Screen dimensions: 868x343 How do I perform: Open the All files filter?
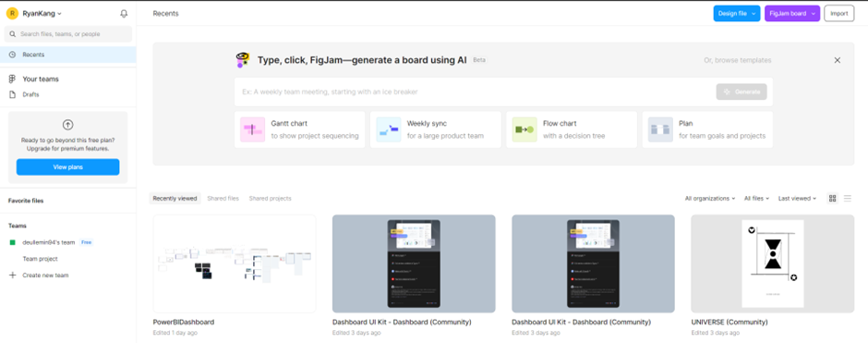756,199
